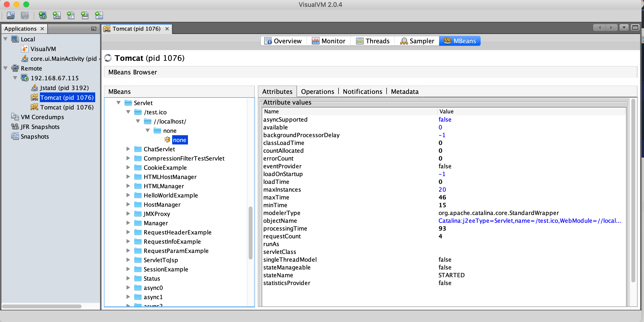Minimize the Applications panel
The width and height of the screenshot is (644, 322).
[x=94, y=29]
